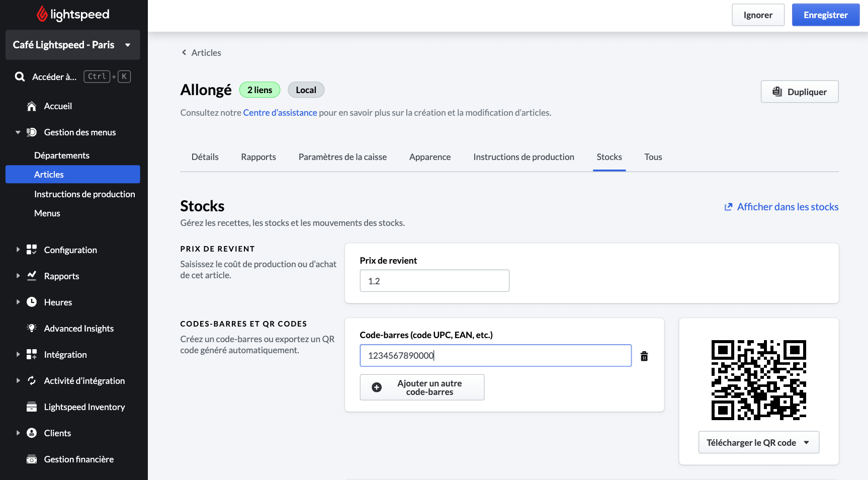
Task: Open the Centre d'assistance link
Action: (280, 113)
